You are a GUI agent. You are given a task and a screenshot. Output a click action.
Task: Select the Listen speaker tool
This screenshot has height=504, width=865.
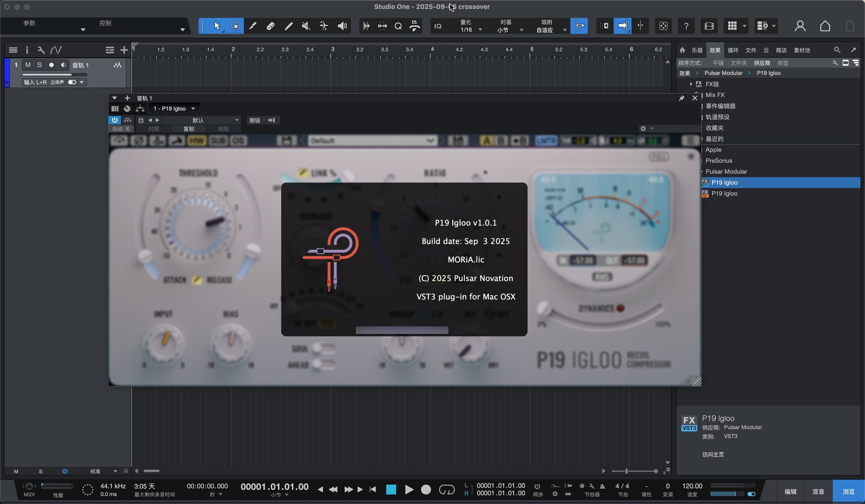point(342,26)
